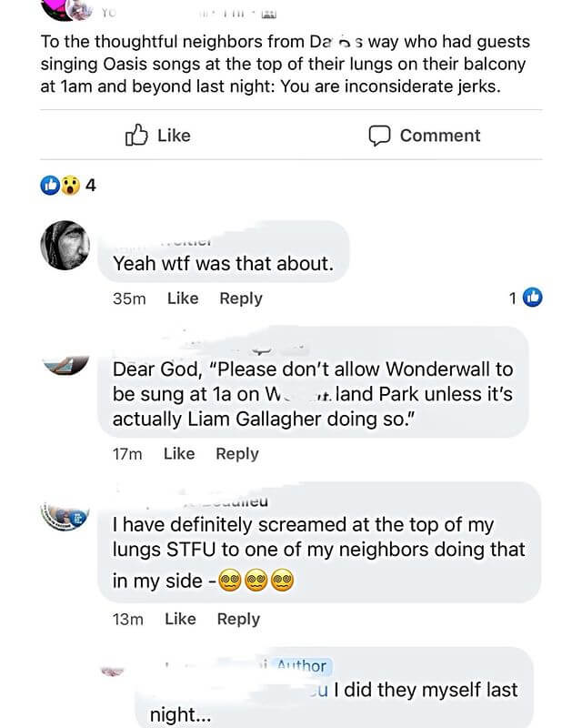This screenshot has width=582, height=728.
Task: Like the Wonderwall Liam Gallagher comment
Action: point(179,453)
